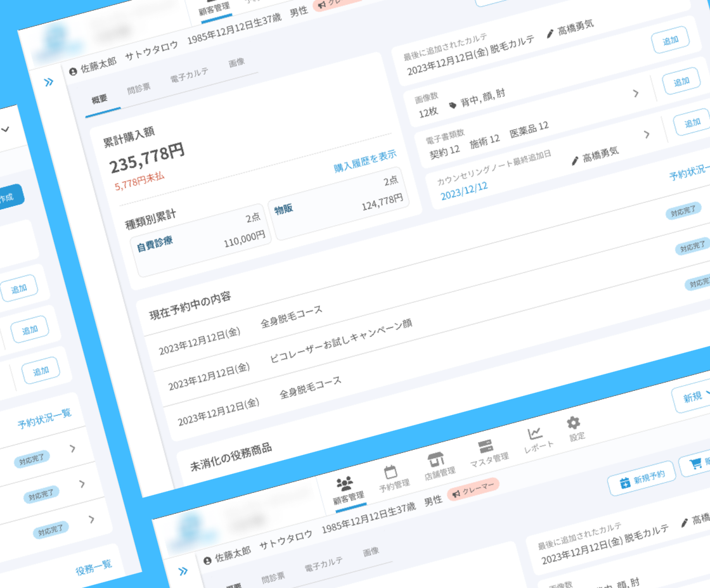Open the 新規 dropdown button
This screenshot has width=710, height=588.
click(692, 398)
